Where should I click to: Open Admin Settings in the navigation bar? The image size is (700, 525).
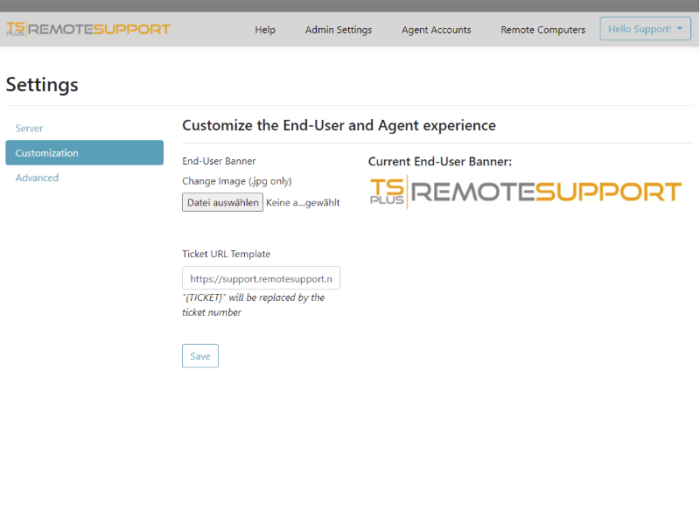(338, 29)
